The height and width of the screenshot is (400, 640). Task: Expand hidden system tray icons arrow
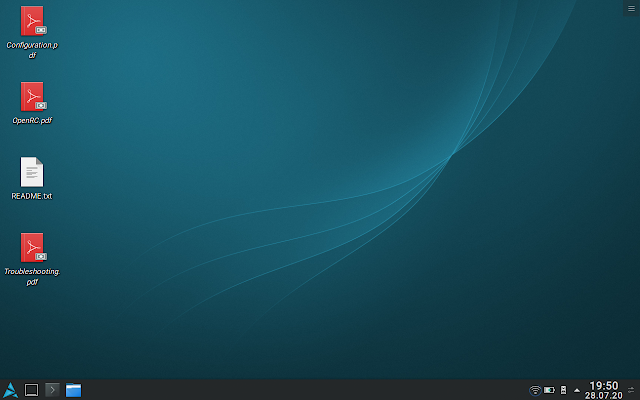(577, 391)
